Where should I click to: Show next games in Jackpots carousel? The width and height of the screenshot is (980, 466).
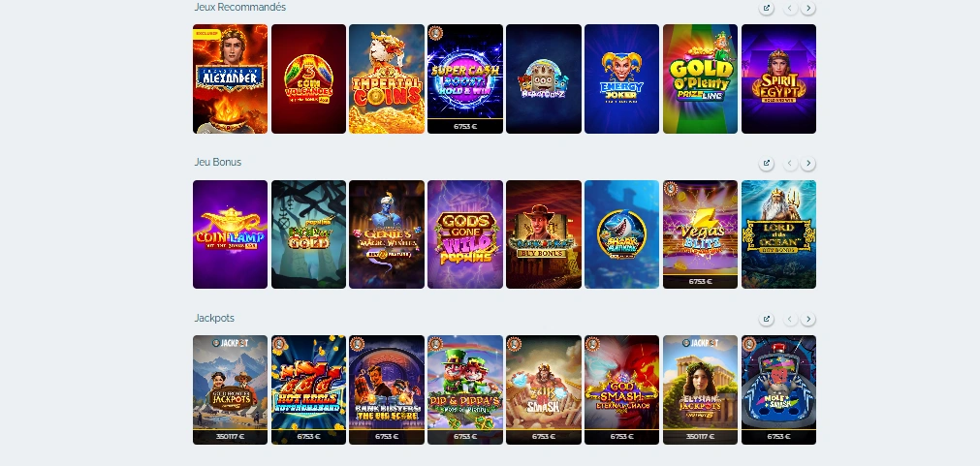(808, 319)
